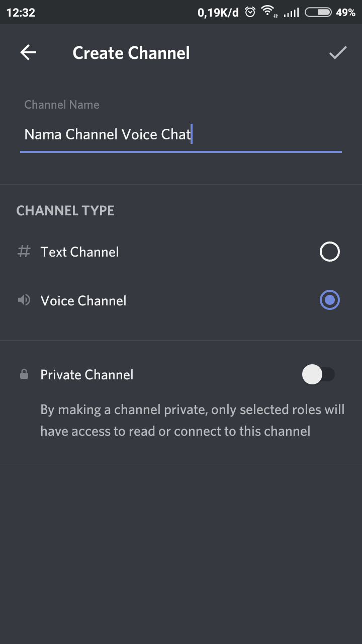The height and width of the screenshot is (644, 362).
Task: Click the private channel description text
Action: pos(192,420)
